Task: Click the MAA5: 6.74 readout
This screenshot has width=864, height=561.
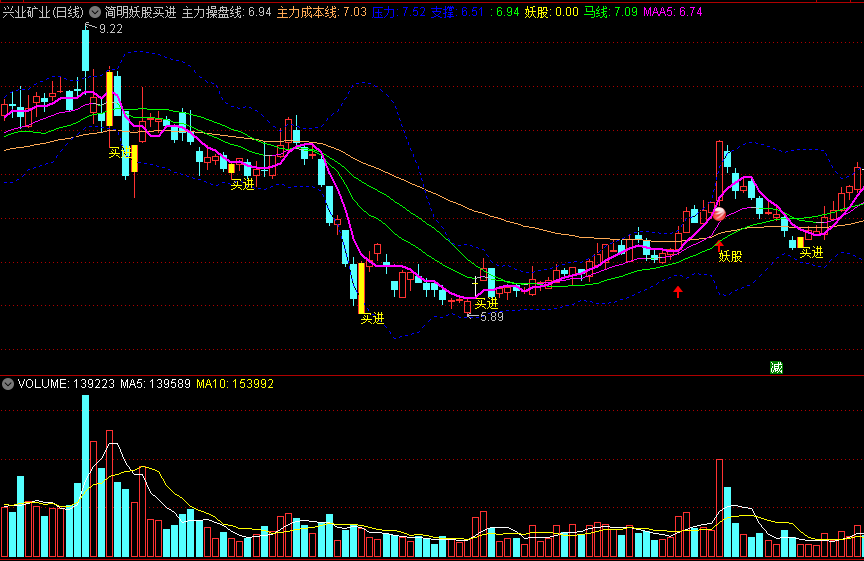Action: click(673, 12)
